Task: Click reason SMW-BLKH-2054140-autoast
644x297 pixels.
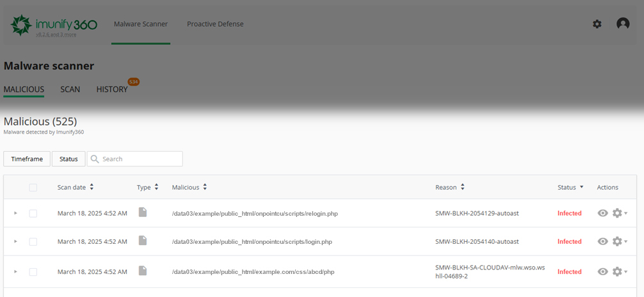Action: (477, 242)
